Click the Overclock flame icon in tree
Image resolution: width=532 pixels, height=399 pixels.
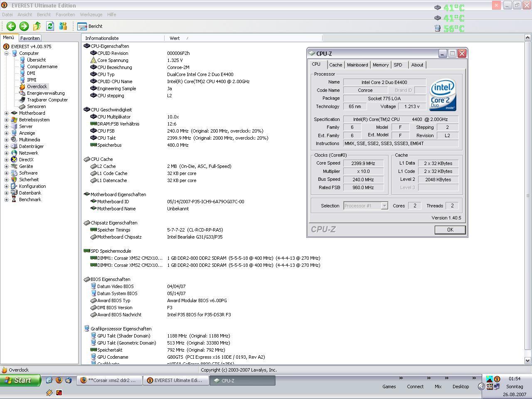click(x=22, y=86)
